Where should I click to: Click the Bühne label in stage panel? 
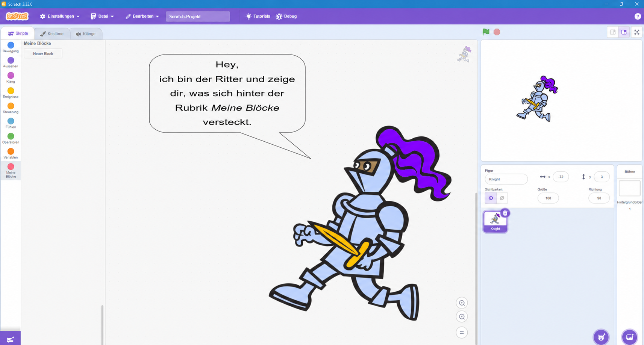[x=629, y=172]
